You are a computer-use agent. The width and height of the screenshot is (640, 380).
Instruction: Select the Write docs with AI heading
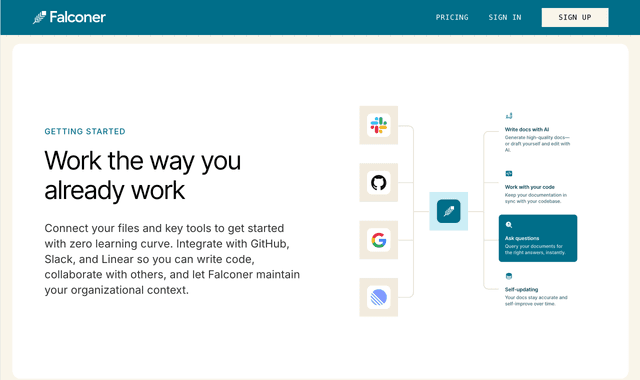(527, 129)
